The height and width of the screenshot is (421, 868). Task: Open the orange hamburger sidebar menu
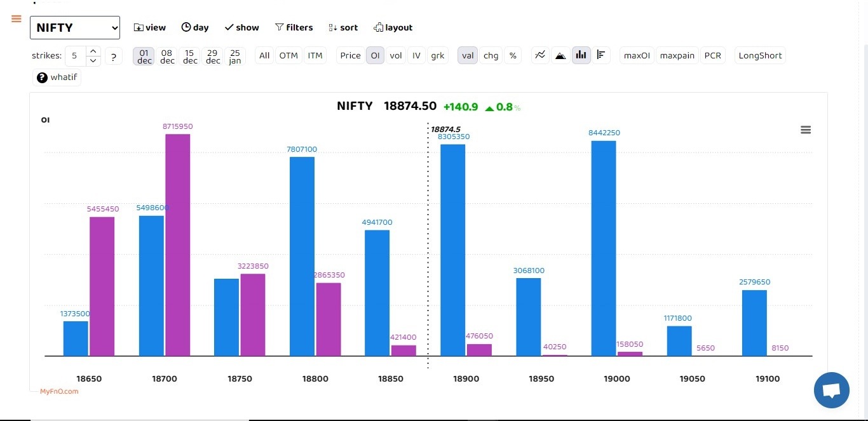(x=17, y=19)
